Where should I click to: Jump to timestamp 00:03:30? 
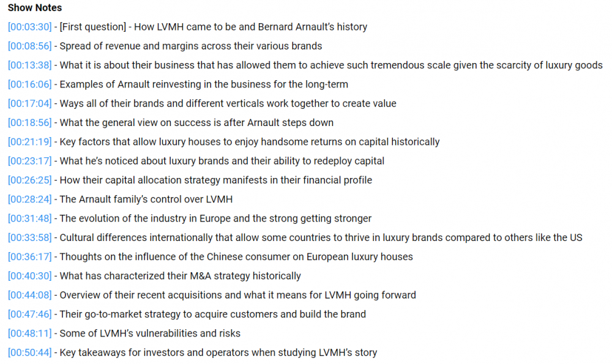coord(29,27)
